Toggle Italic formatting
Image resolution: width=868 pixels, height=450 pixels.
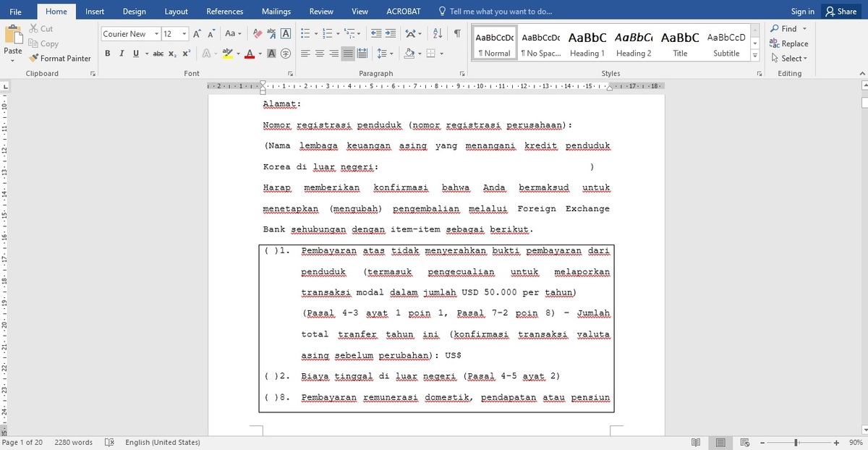coord(122,54)
